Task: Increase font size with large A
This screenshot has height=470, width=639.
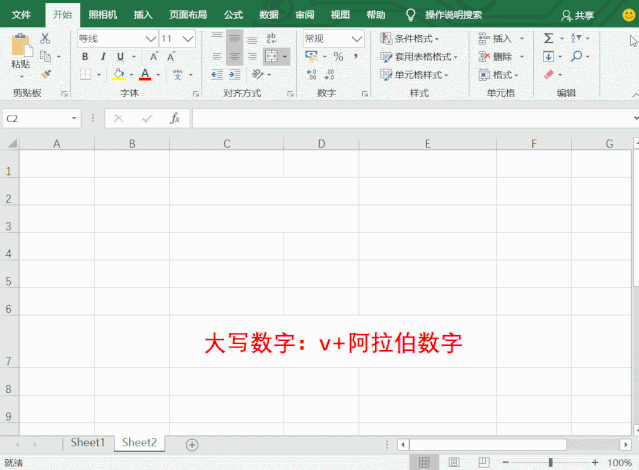Action: [x=154, y=57]
